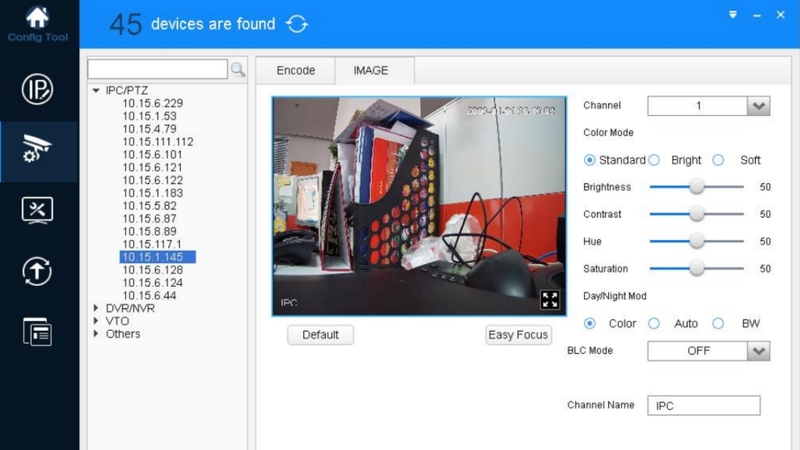The image size is (800, 450).
Task: Minimize the Config Tool window
Action: click(x=757, y=16)
